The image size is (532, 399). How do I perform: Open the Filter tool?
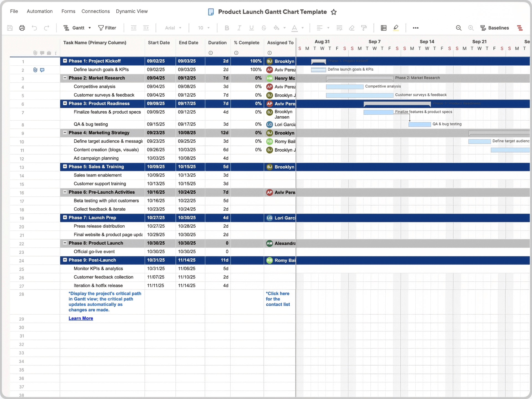point(107,28)
